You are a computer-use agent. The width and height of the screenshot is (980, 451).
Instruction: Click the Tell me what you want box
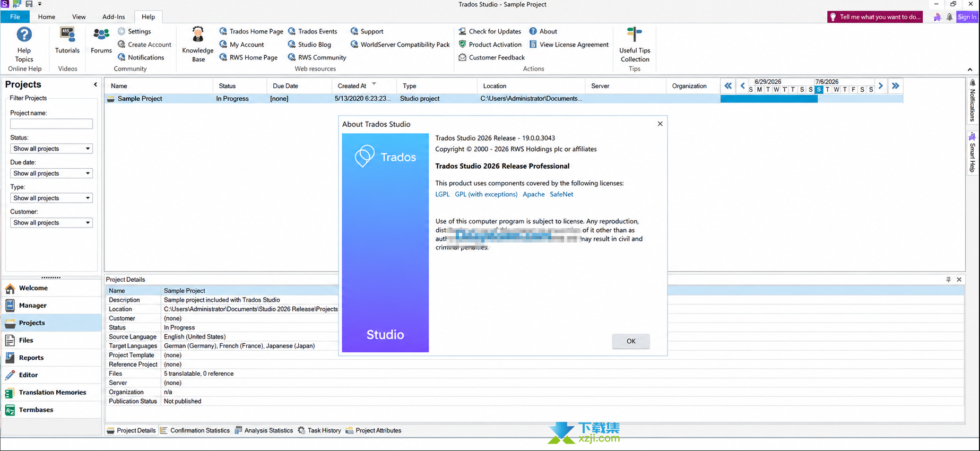875,17
